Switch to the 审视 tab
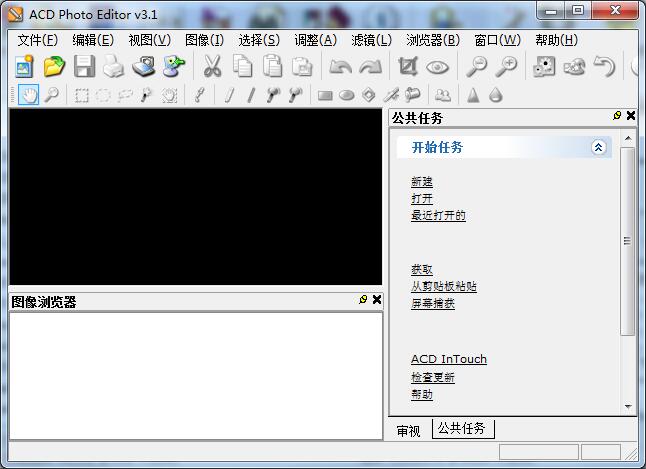The image size is (646, 469). point(408,431)
